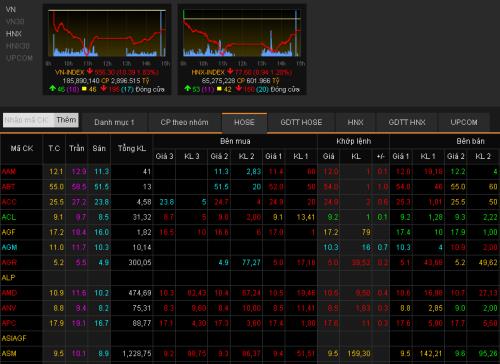
Task: Select stock code ACC
Action: point(9,202)
